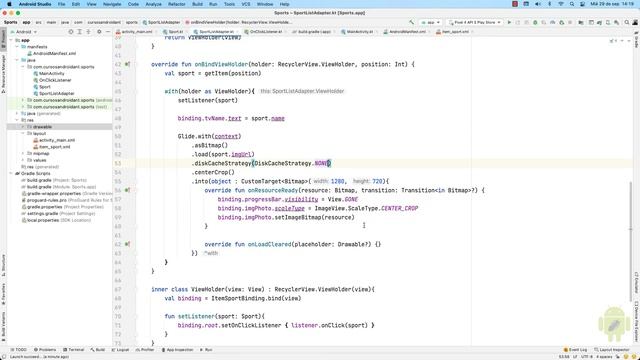Click the UTF-8 encoding in status bar
Screen dimensions: 640x360
tap(587, 357)
